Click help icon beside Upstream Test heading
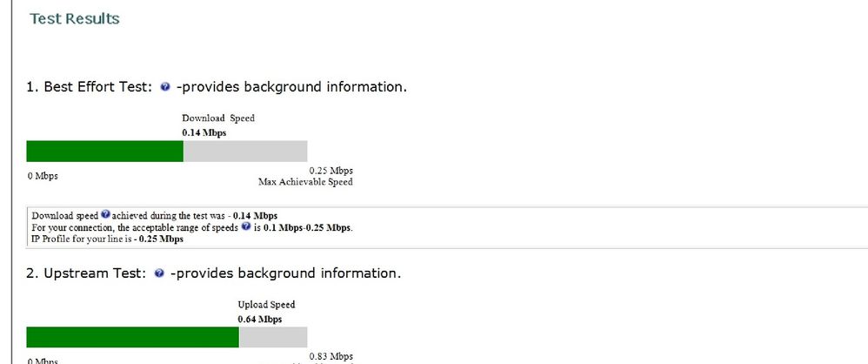868x364 pixels. 159,273
